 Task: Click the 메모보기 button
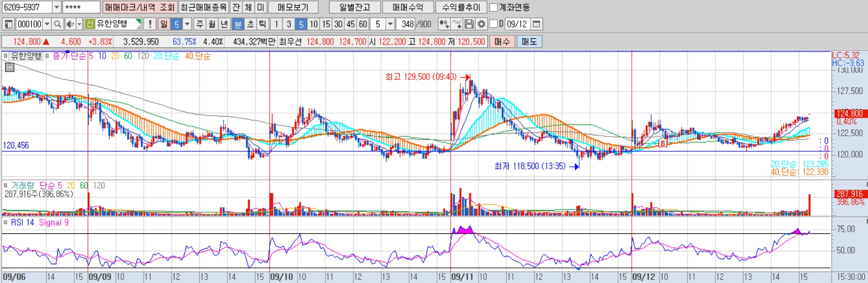[293, 7]
